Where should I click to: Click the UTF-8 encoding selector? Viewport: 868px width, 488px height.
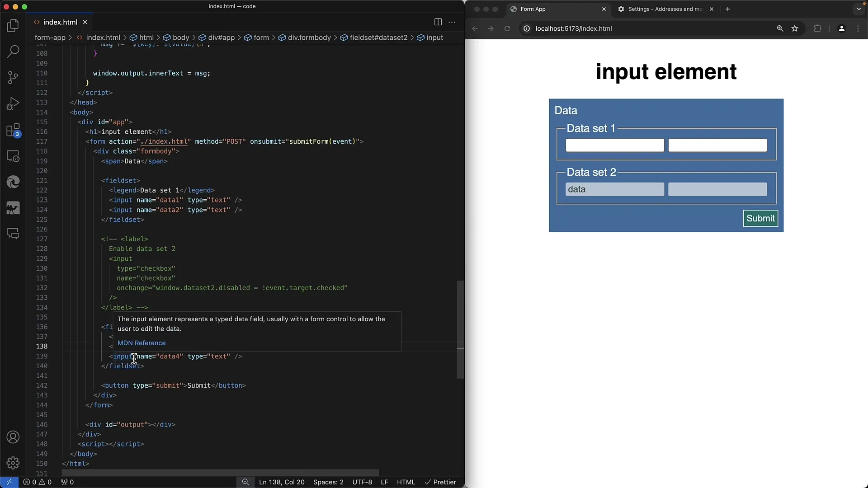362,482
